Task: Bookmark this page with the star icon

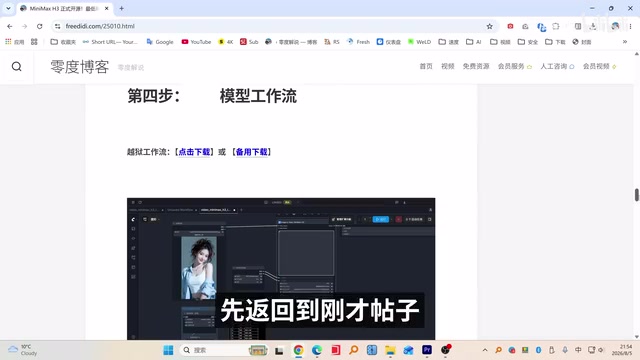Action: [x=489, y=26]
